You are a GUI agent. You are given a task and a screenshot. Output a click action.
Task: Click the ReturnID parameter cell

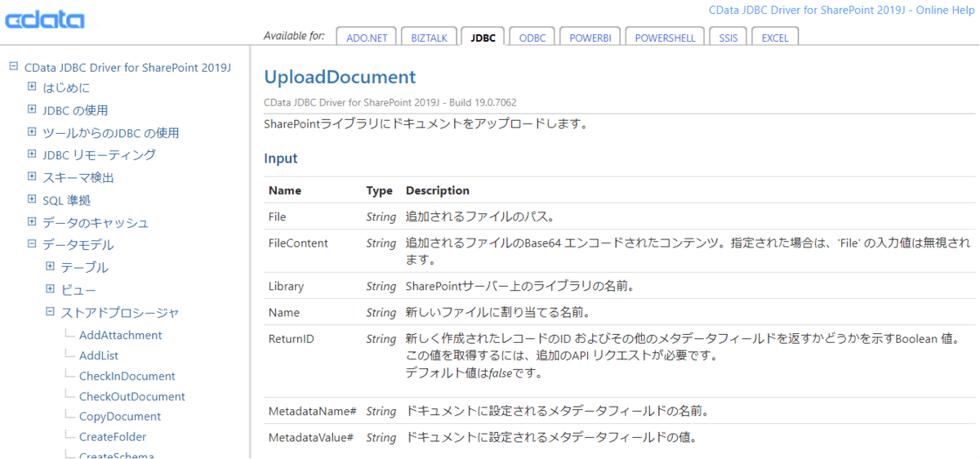292,338
